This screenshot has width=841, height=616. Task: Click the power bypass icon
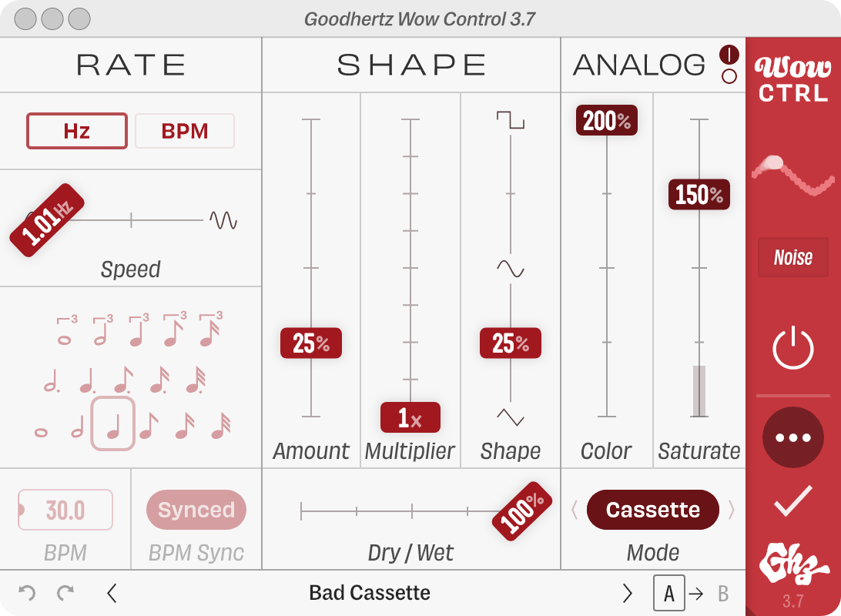pos(792,349)
